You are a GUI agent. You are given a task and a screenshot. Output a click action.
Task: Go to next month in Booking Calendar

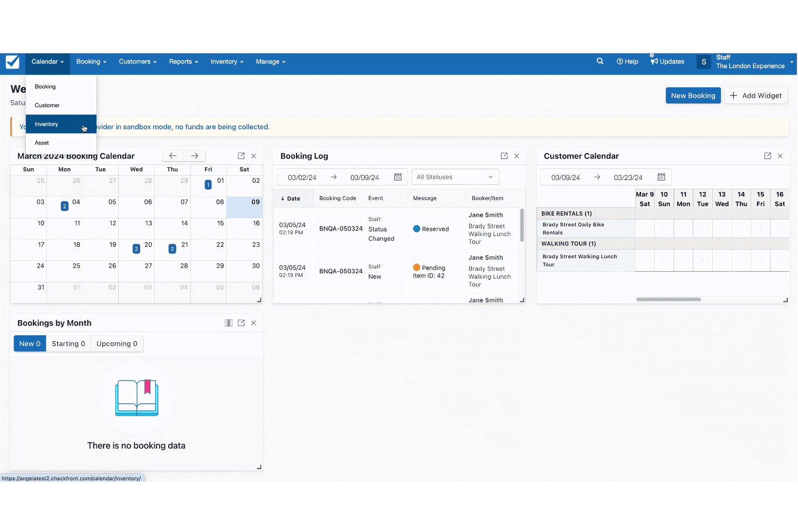[195, 156]
